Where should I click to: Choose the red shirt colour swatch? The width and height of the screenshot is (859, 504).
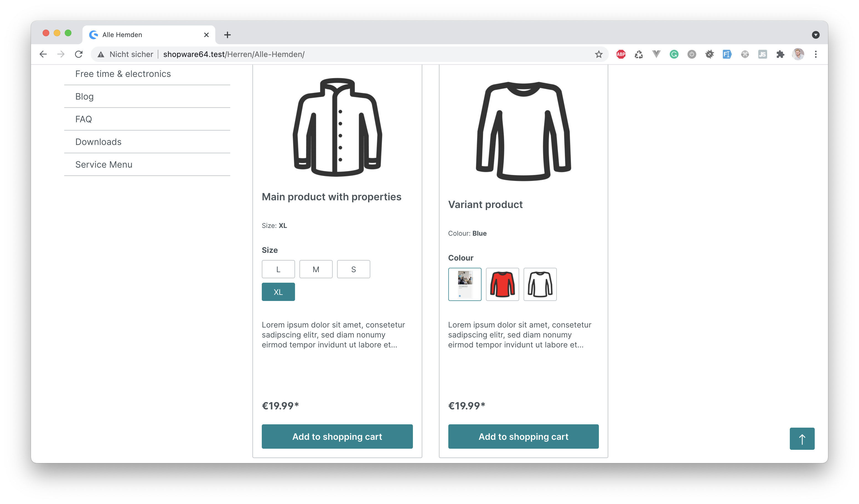point(502,284)
